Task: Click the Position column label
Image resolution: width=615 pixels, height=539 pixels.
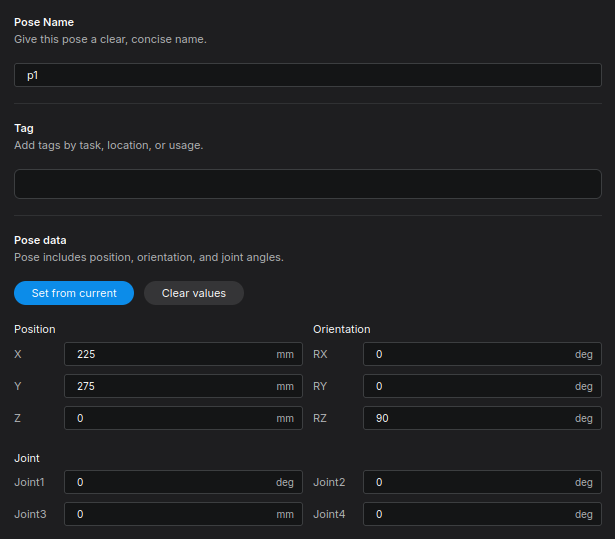Action: tap(35, 329)
